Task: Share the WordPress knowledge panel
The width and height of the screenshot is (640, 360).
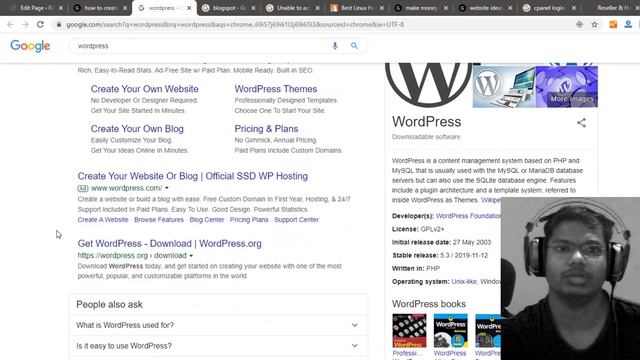Action: (581, 122)
